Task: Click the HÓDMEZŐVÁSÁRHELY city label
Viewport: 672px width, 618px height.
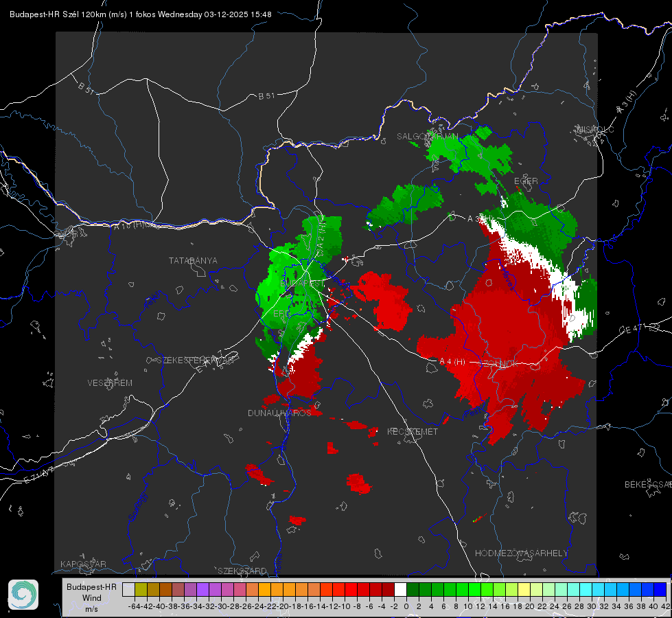Action: point(521,553)
